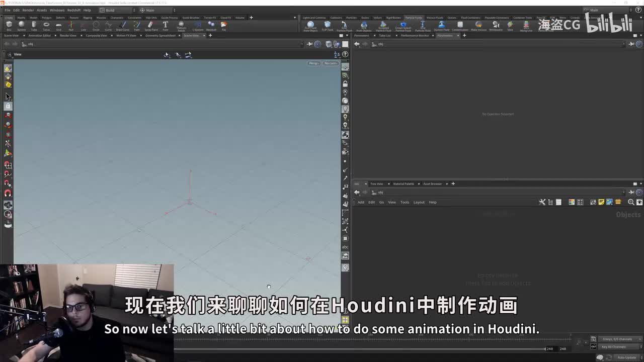Select the Condensation shelf tool
Viewport: 644px width, 362px height.
pyautogui.click(x=460, y=26)
